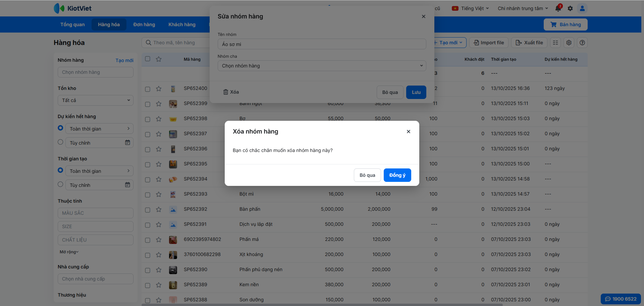Open the help question mark icon
The width and height of the screenshot is (644, 306).
point(582,43)
